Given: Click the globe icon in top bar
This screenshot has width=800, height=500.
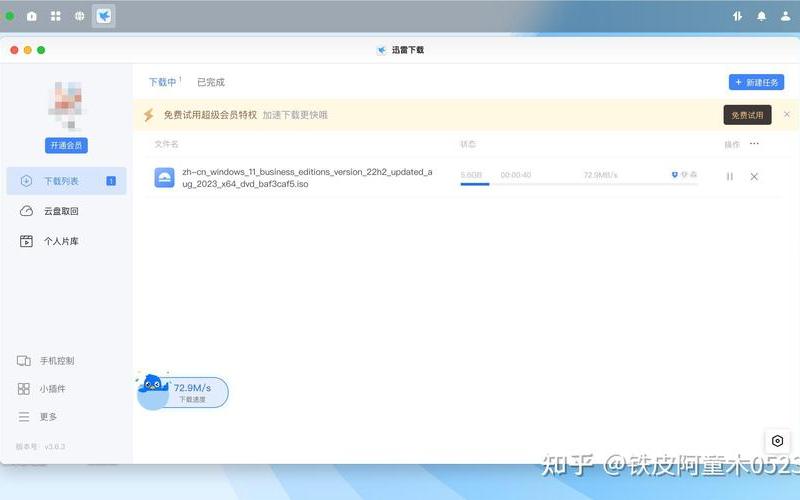Looking at the screenshot, I should coord(80,16).
